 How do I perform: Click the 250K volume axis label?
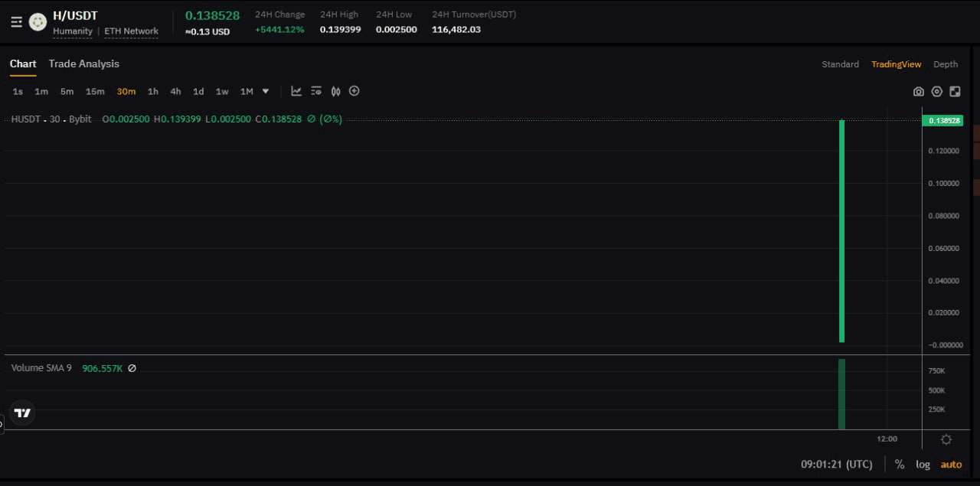[936, 409]
